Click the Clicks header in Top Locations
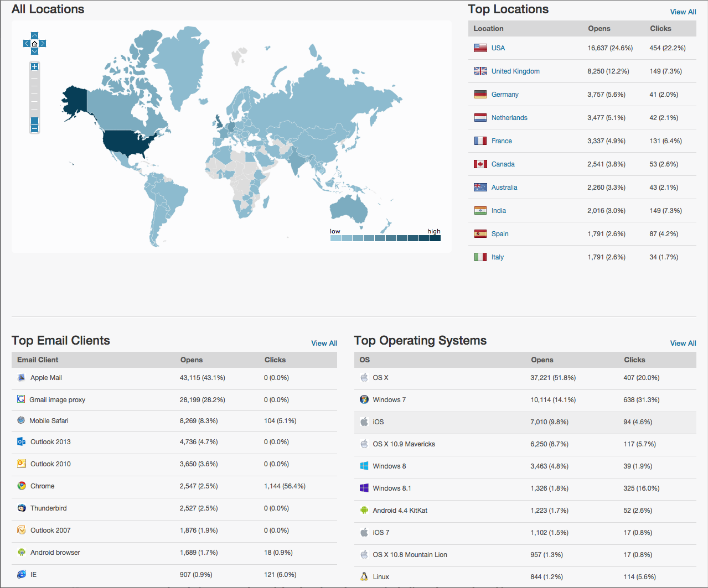 [x=660, y=28]
